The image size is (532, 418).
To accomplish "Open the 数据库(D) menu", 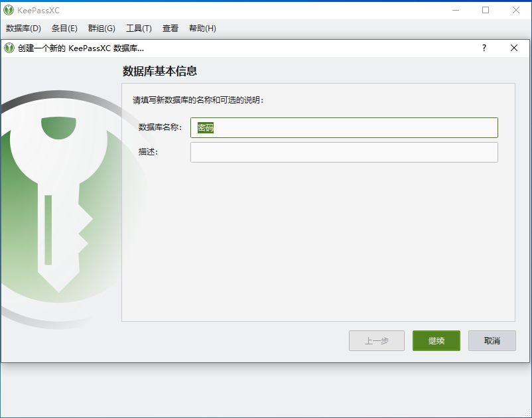I will coord(22,28).
